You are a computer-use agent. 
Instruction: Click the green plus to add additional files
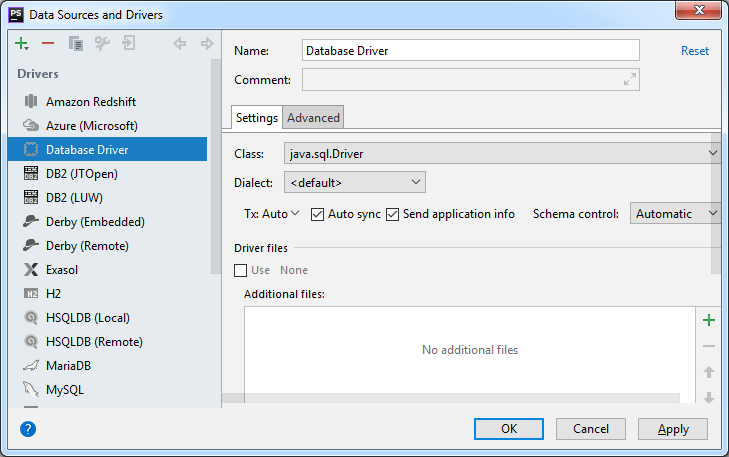point(709,320)
